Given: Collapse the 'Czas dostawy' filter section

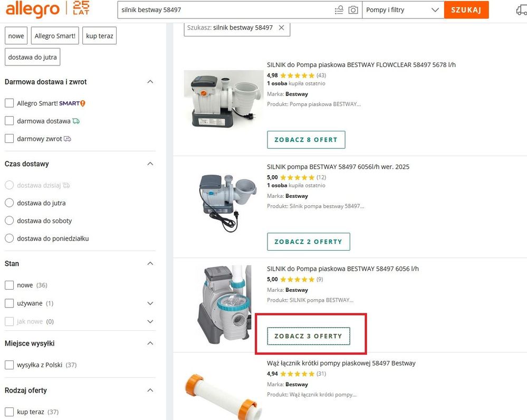Looking at the screenshot, I should pyautogui.click(x=150, y=164).
